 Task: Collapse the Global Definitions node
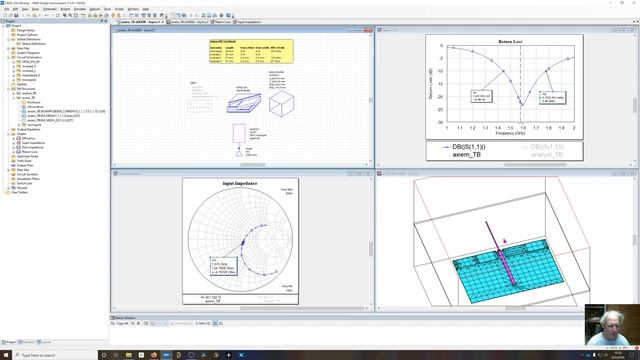[x=9, y=39]
